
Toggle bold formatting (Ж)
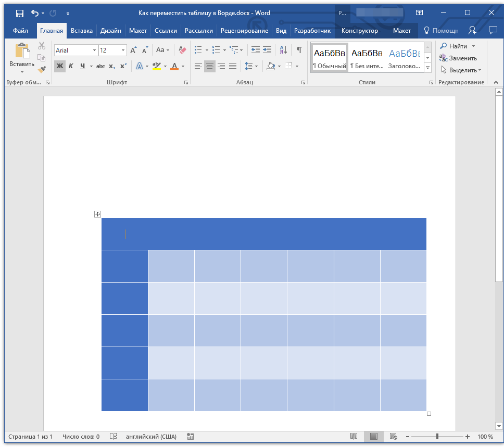[59, 66]
